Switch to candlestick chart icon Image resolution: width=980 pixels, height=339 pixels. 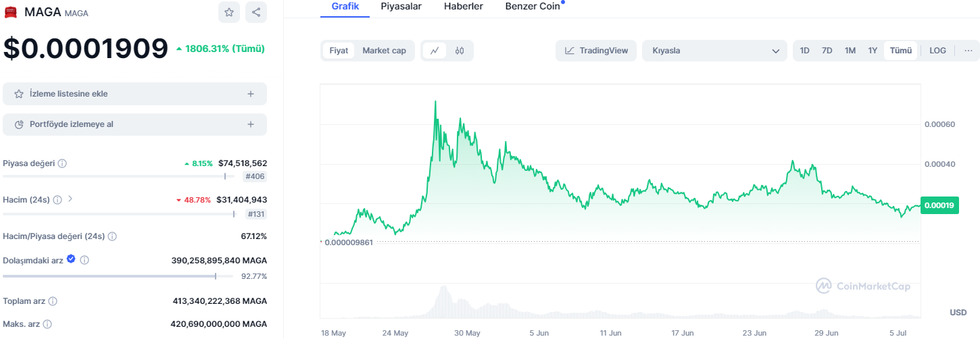(x=460, y=51)
